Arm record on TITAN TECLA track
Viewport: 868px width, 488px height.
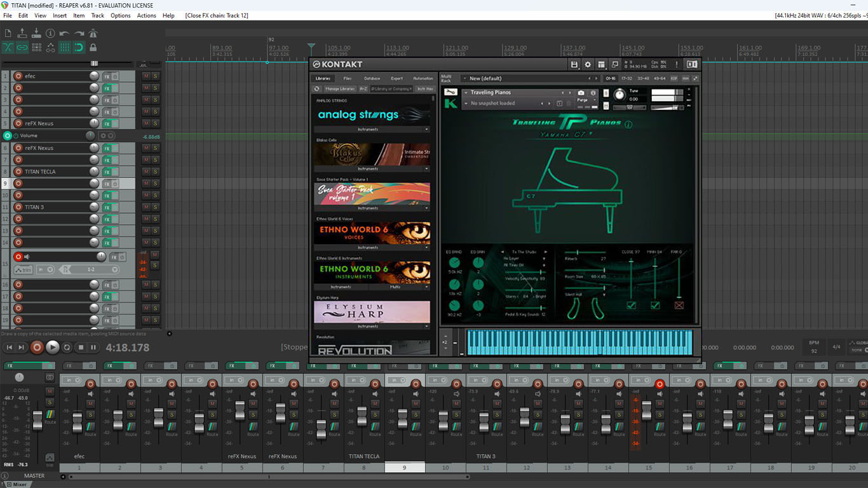pyautogui.click(x=18, y=172)
